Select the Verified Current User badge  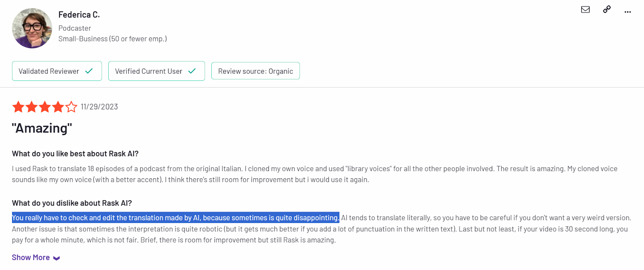pos(157,71)
